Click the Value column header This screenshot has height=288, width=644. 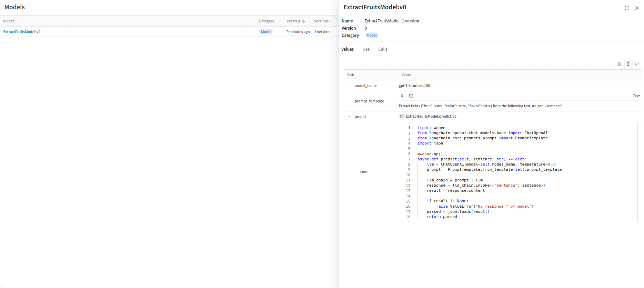click(x=406, y=75)
